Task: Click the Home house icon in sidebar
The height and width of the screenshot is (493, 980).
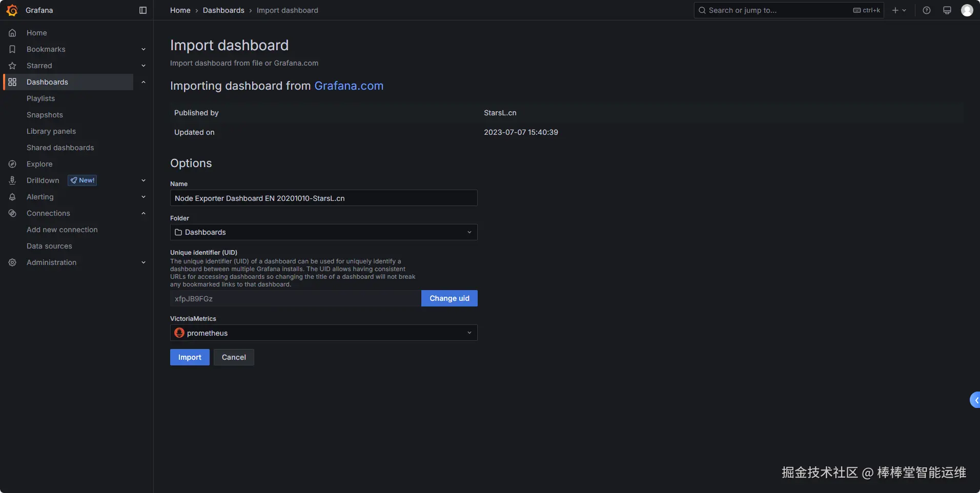Action: pyautogui.click(x=12, y=33)
